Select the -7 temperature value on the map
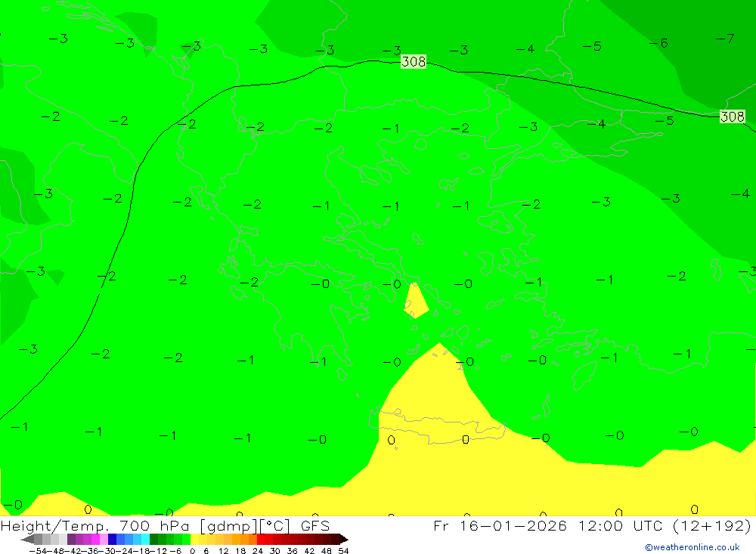 (725, 38)
